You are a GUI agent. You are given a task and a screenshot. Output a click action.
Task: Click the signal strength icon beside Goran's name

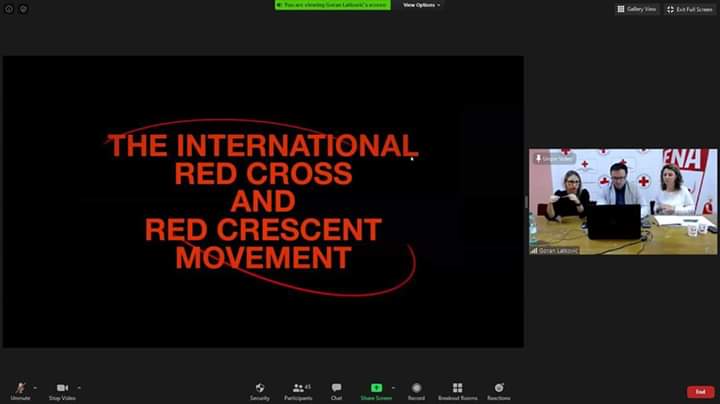pyautogui.click(x=534, y=251)
